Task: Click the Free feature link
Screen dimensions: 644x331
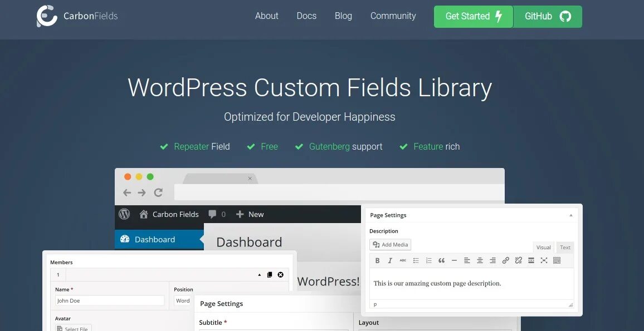Action: click(270, 146)
